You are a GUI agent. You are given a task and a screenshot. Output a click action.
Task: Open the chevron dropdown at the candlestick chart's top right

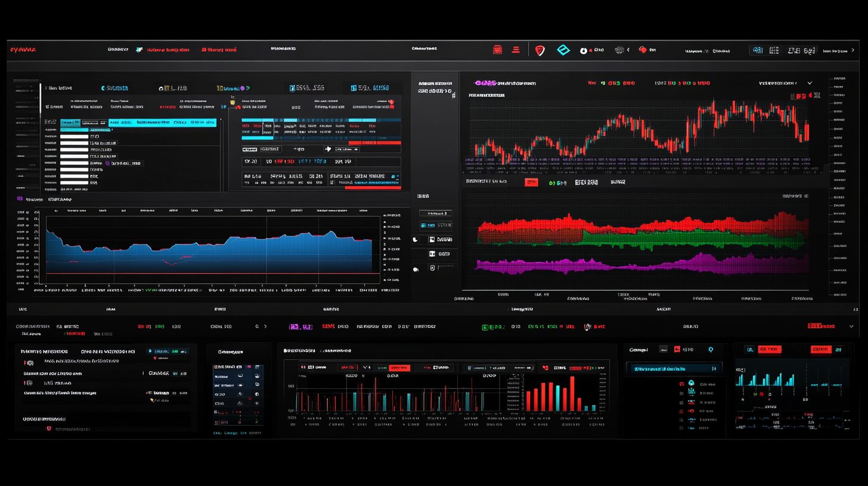point(810,83)
